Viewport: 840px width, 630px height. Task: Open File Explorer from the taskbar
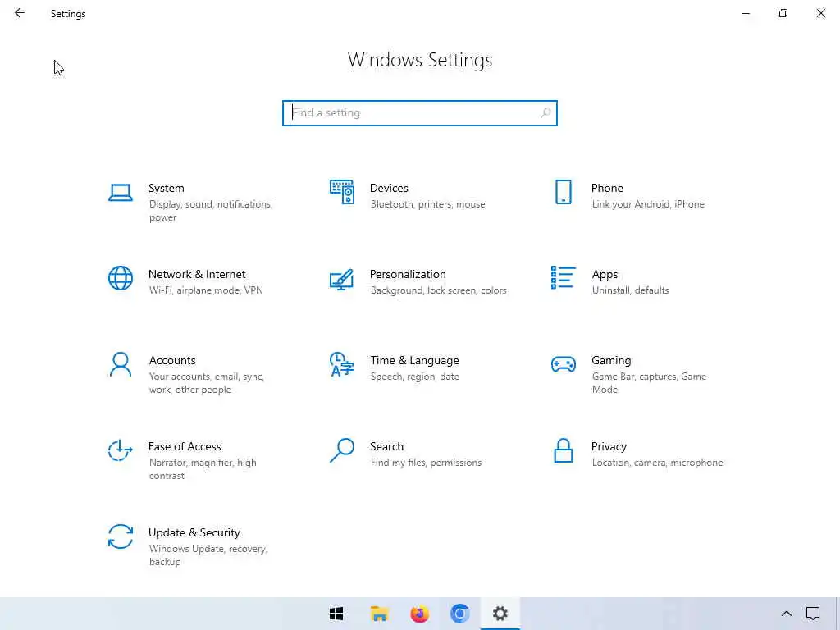(x=379, y=614)
